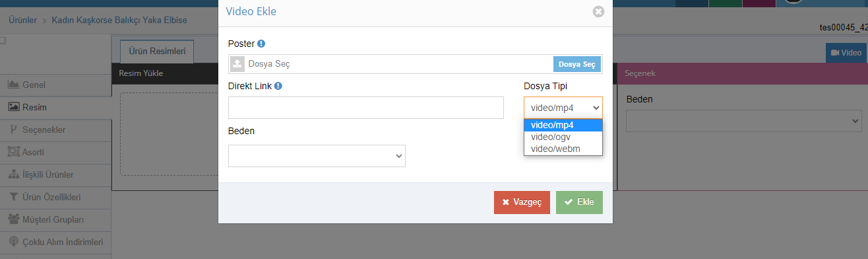Choose video/ogv option

[x=563, y=137]
